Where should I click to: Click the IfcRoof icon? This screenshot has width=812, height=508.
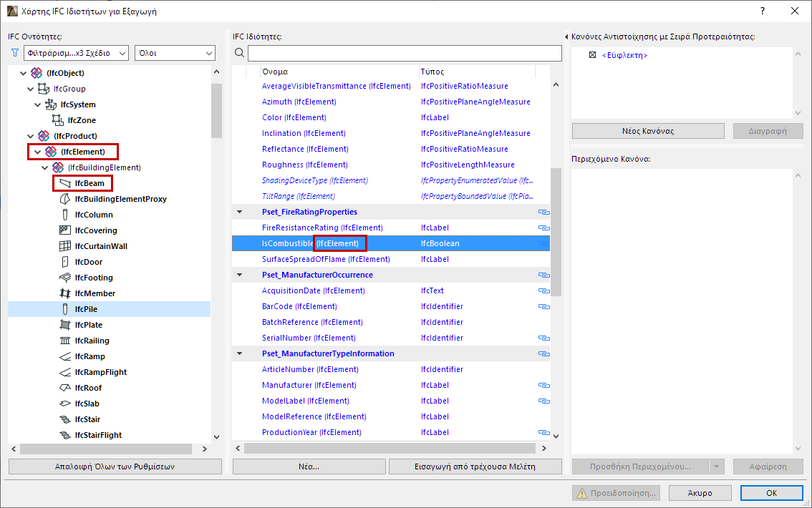(65, 388)
